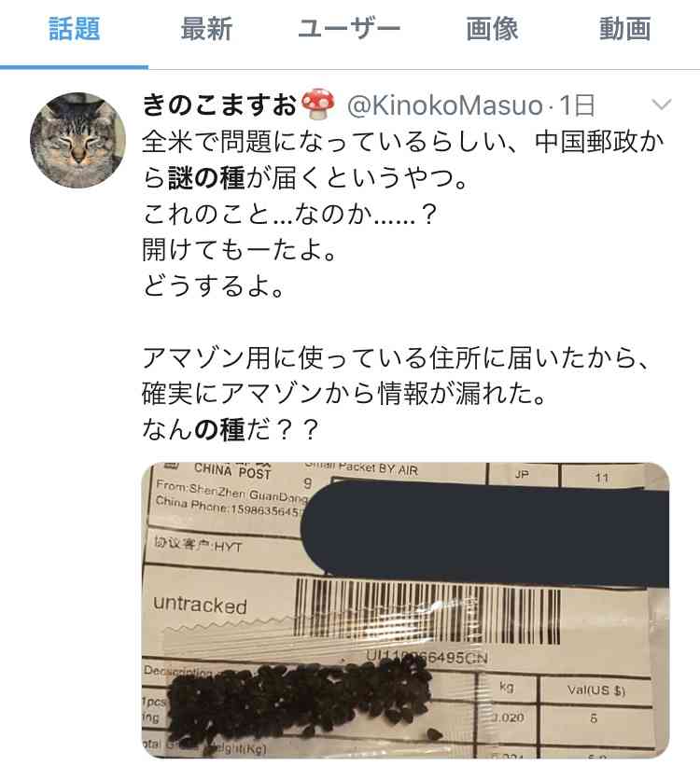Select the 動画 tab

625,28
